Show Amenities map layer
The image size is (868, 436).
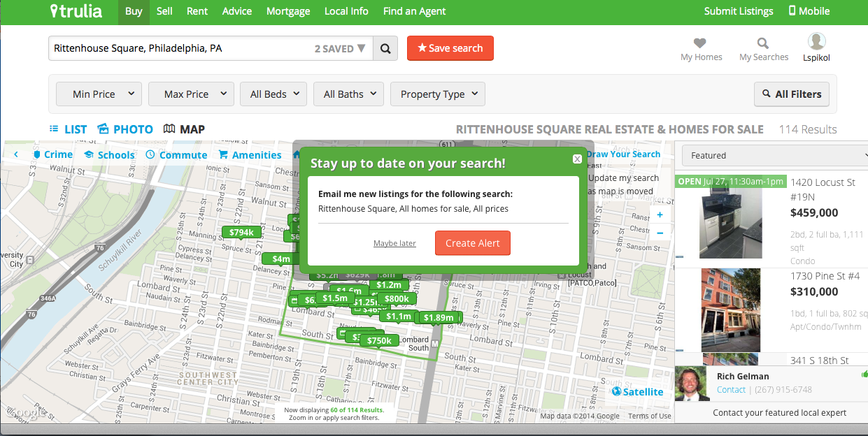tap(250, 154)
